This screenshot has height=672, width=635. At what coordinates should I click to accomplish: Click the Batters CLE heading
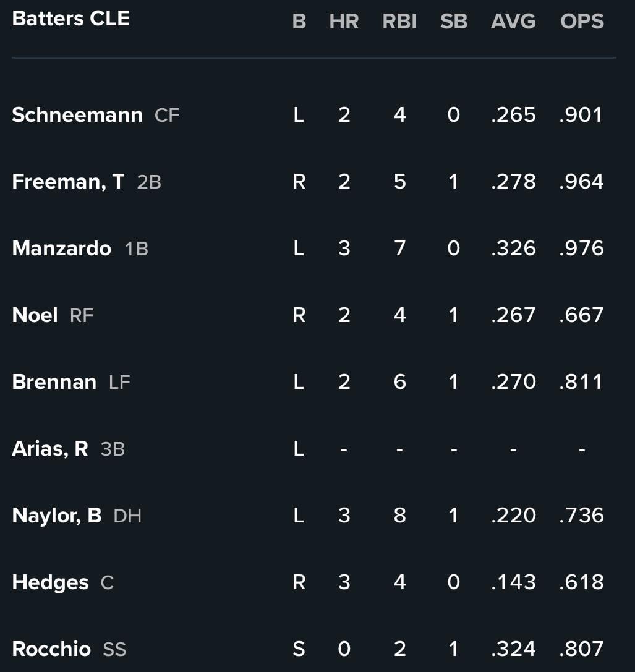point(70,19)
